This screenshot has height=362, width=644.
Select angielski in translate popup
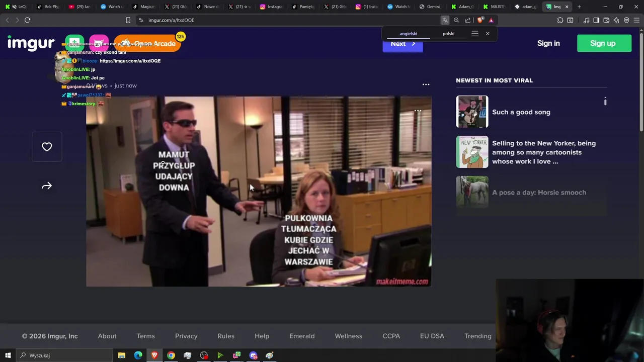click(x=409, y=34)
